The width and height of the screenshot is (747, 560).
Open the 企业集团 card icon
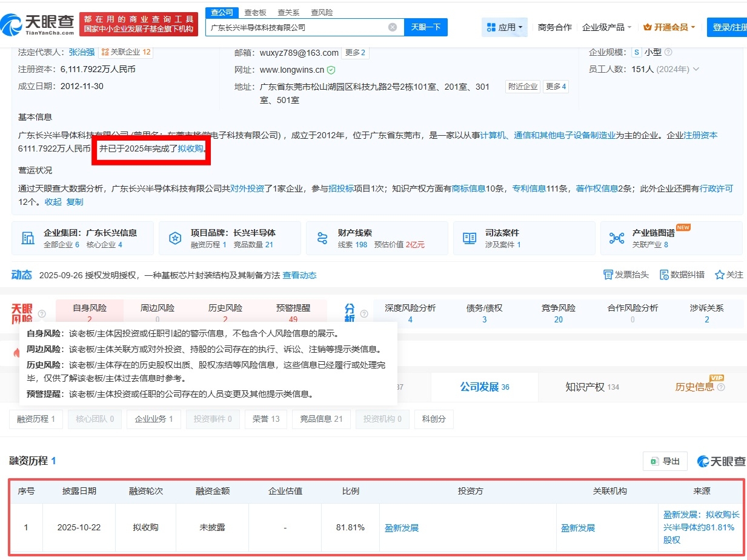point(28,238)
